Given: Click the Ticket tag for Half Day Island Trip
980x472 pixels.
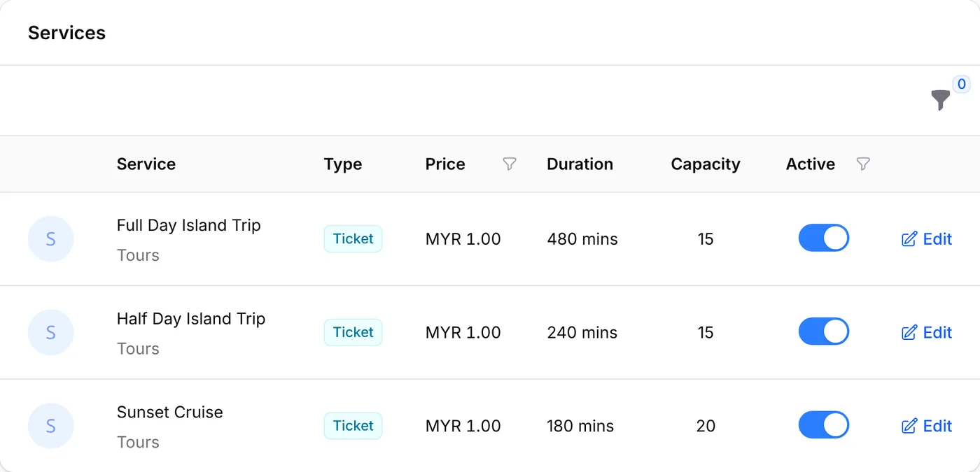Looking at the screenshot, I should pyautogui.click(x=353, y=332).
